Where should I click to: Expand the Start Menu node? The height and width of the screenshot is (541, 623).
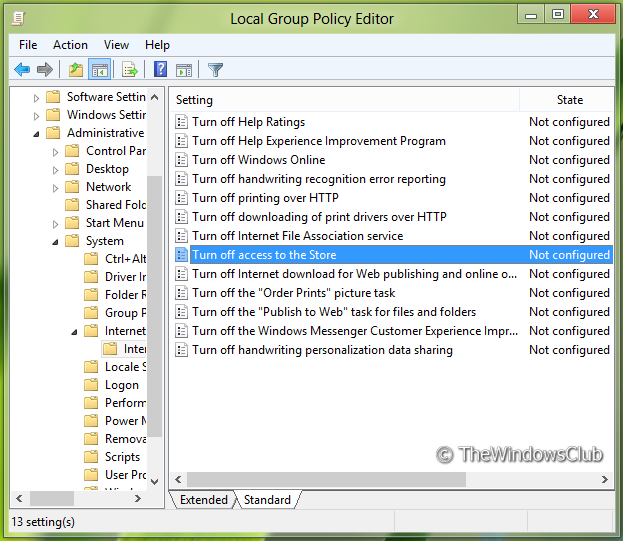55,224
